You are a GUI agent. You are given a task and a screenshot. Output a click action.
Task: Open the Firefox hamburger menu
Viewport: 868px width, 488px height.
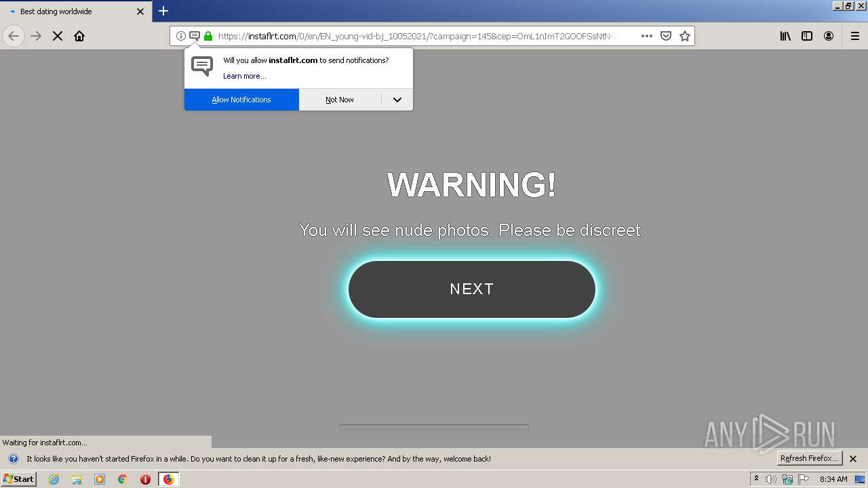click(x=855, y=36)
